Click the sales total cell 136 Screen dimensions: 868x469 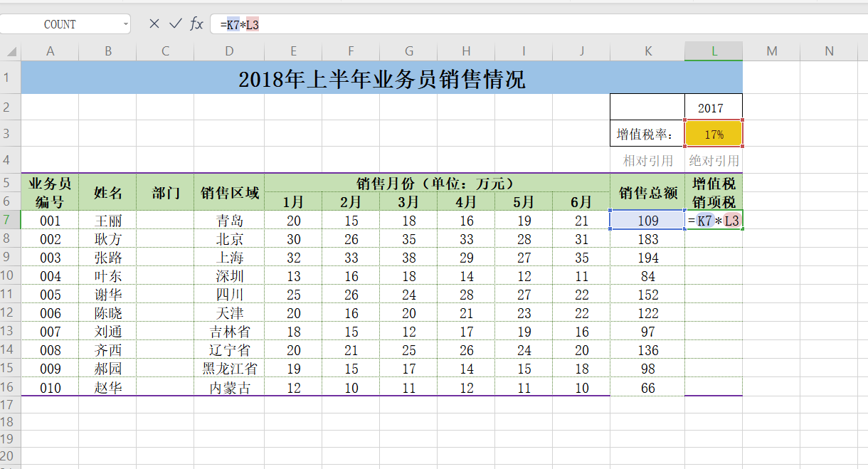[647, 350]
